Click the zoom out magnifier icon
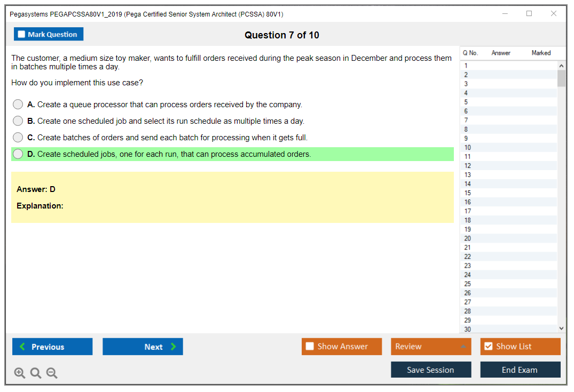Screen dimensions: 574x392 52,373
